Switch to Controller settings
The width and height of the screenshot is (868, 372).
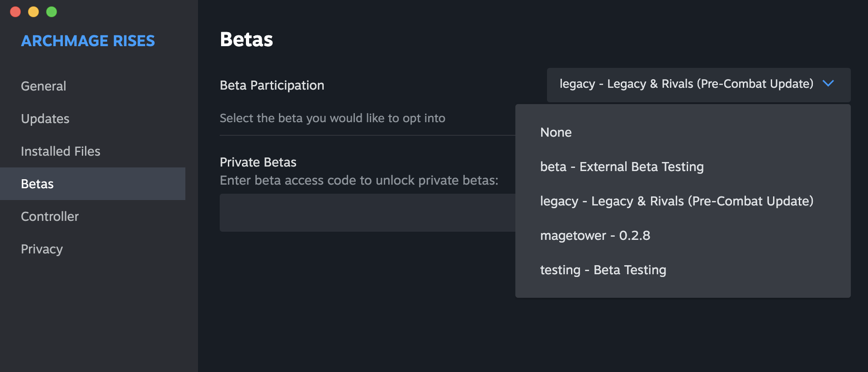tap(50, 216)
